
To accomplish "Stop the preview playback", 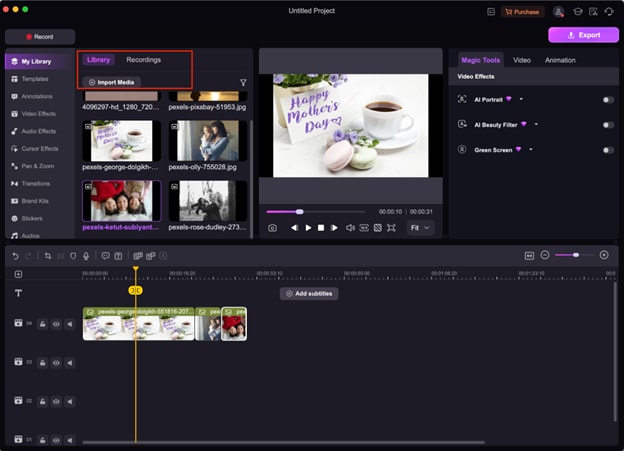I will coord(321,228).
